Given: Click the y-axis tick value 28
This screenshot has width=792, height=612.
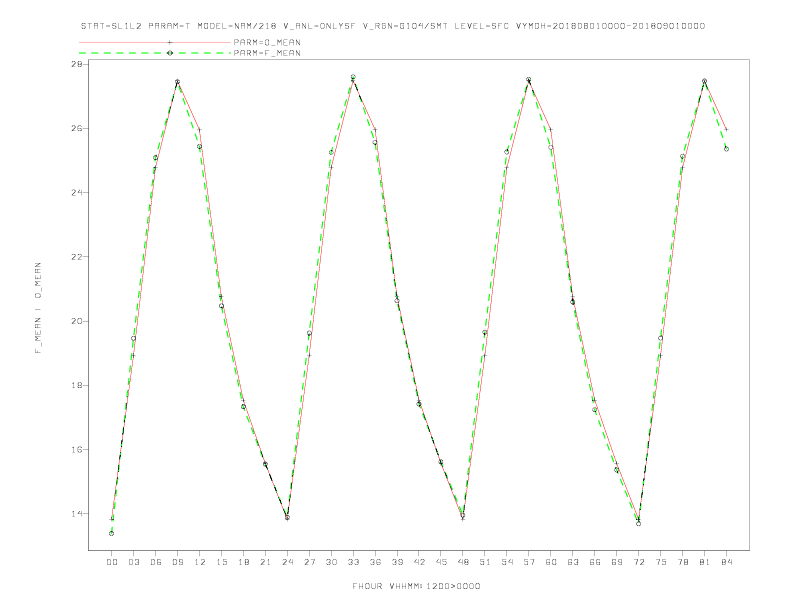Looking at the screenshot, I should pyautogui.click(x=77, y=64).
